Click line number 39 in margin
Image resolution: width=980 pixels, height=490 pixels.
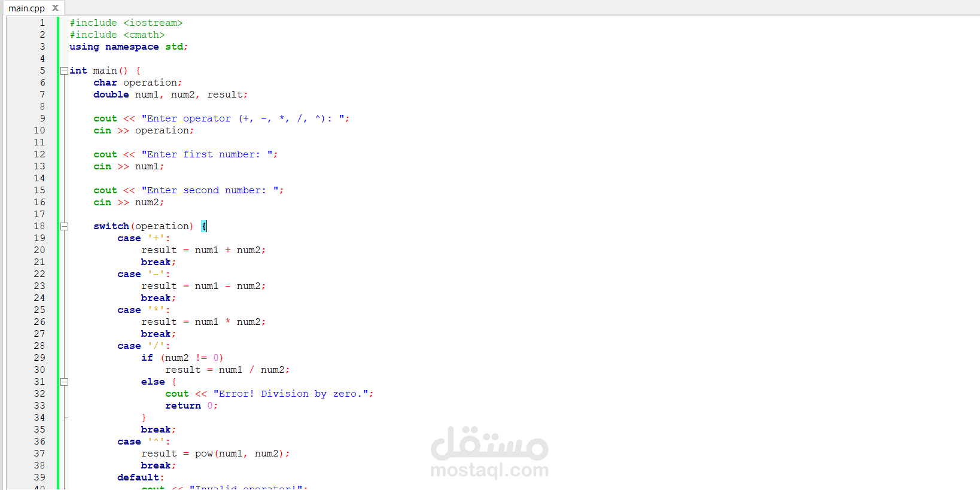(39, 477)
